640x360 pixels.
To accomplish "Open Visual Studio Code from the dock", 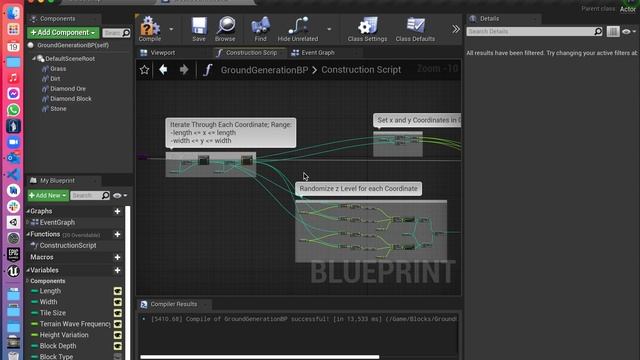I will coord(13,174).
